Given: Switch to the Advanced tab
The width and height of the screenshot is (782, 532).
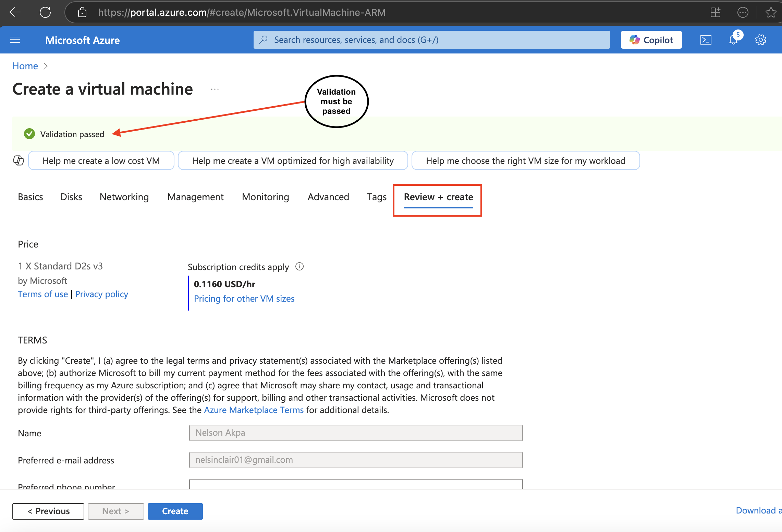Looking at the screenshot, I should (x=328, y=197).
